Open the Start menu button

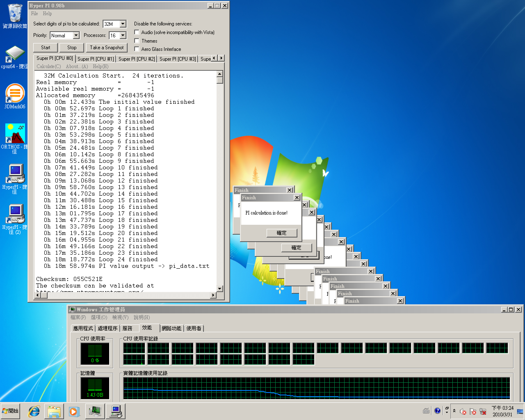pyautogui.click(x=11, y=411)
